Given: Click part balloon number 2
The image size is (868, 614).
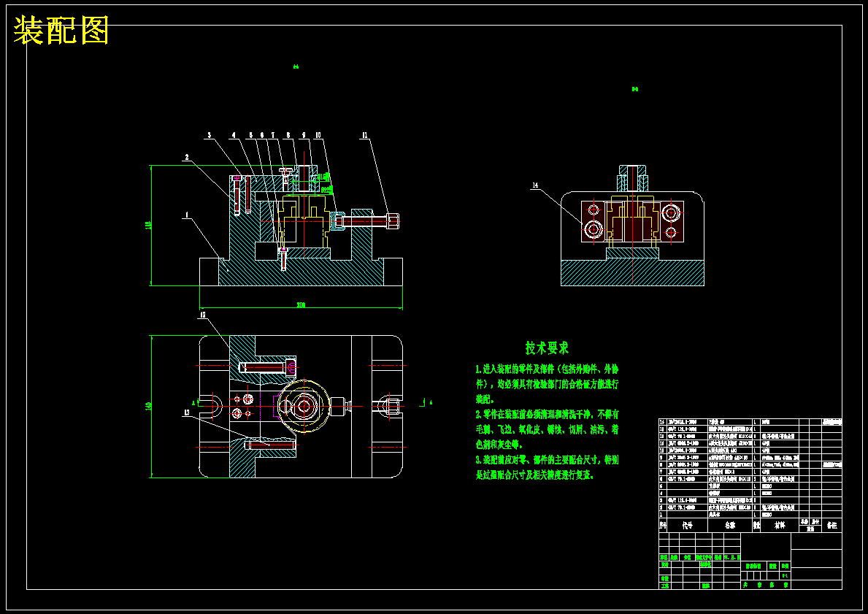Looking at the screenshot, I should pos(187,157).
